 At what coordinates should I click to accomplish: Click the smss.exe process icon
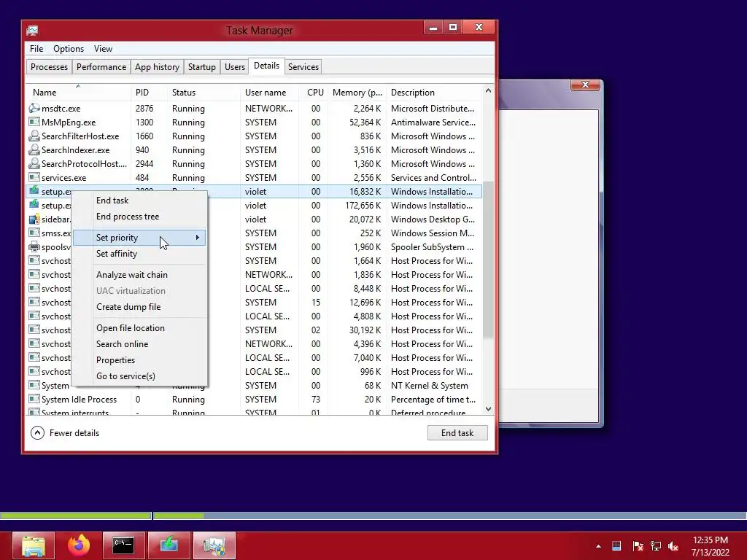(34, 233)
